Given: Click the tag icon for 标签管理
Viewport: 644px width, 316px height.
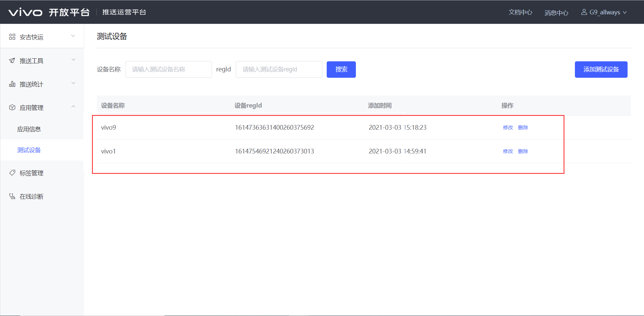Looking at the screenshot, I should click(x=12, y=173).
